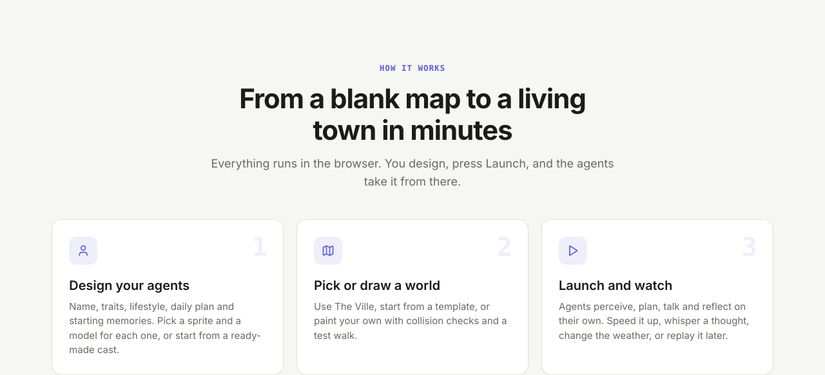Click the subtitle Everything runs in the browser
825x375 pixels.
(x=412, y=173)
